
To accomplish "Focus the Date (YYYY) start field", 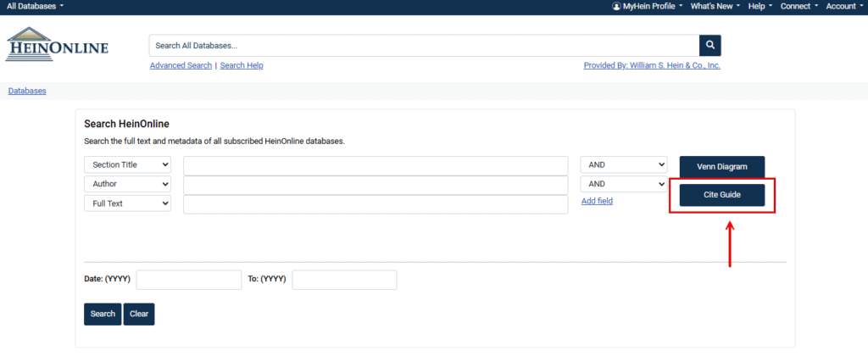I will (189, 280).
